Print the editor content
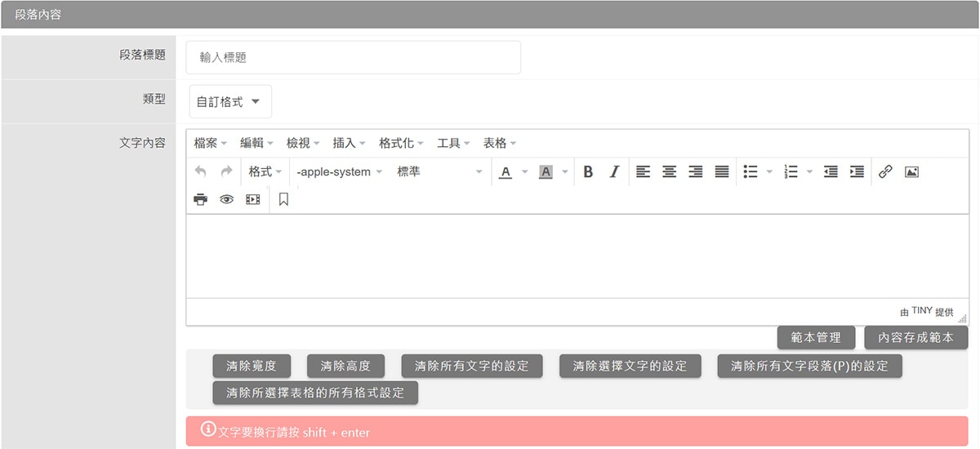The height and width of the screenshot is (449, 980). [x=201, y=199]
